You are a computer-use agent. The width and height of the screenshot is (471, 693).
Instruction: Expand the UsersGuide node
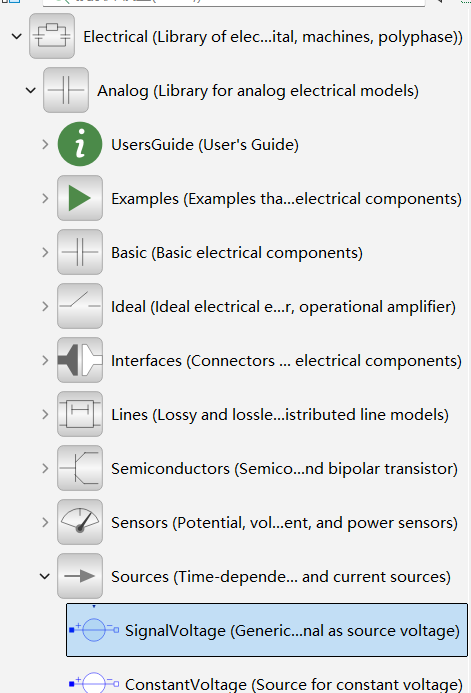[45, 144]
